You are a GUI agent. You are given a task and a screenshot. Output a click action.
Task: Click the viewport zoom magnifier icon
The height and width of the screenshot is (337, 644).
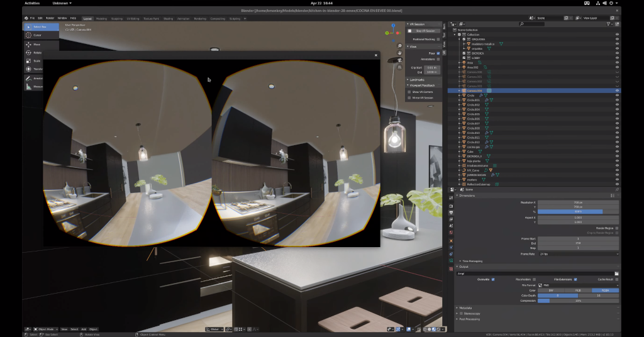coord(399,46)
